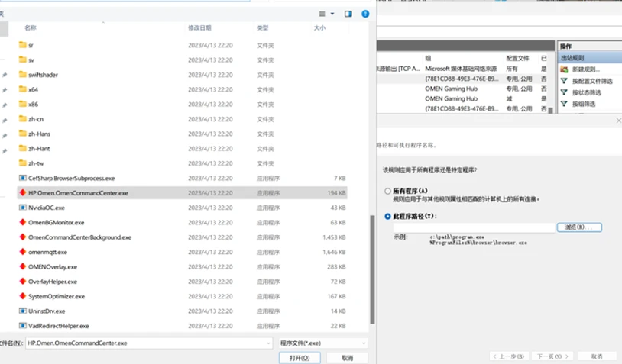Click the 194 KB size cell

coord(336,193)
